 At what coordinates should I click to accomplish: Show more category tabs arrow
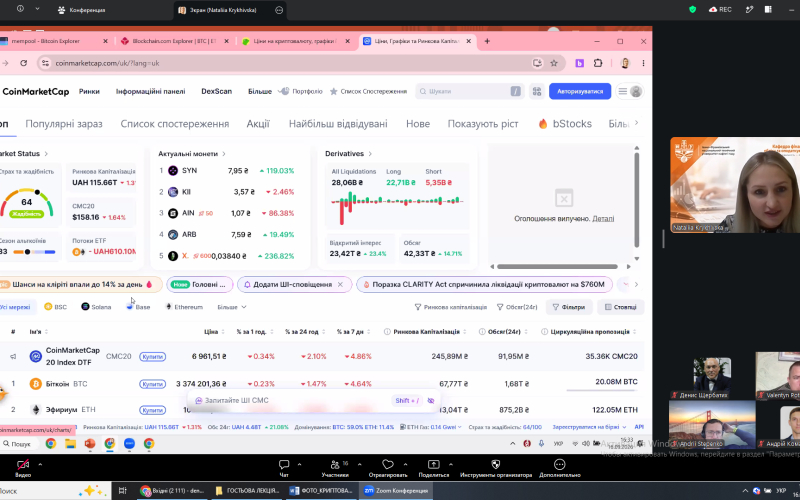pyautogui.click(x=636, y=123)
